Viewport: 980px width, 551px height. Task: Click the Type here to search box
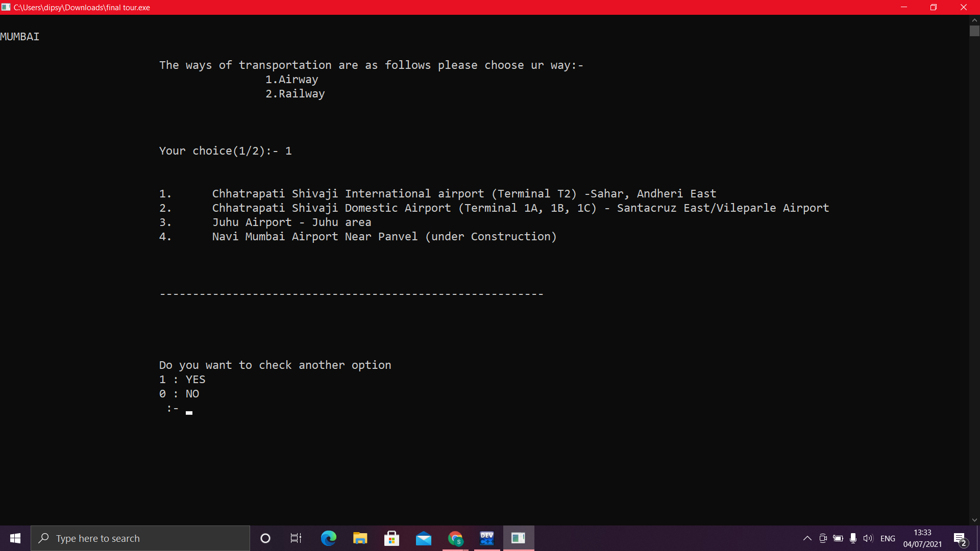click(x=140, y=538)
